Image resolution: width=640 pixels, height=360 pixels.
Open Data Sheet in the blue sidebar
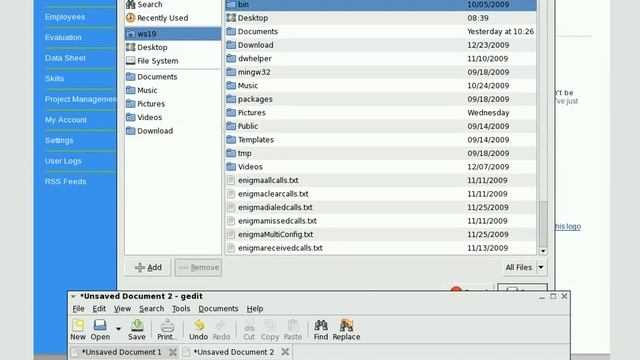[65, 58]
